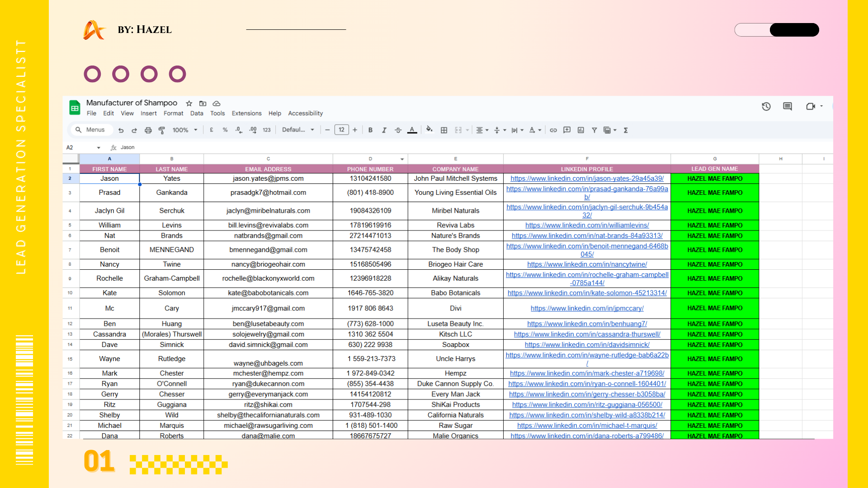Click the insert chart icon

click(x=581, y=130)
